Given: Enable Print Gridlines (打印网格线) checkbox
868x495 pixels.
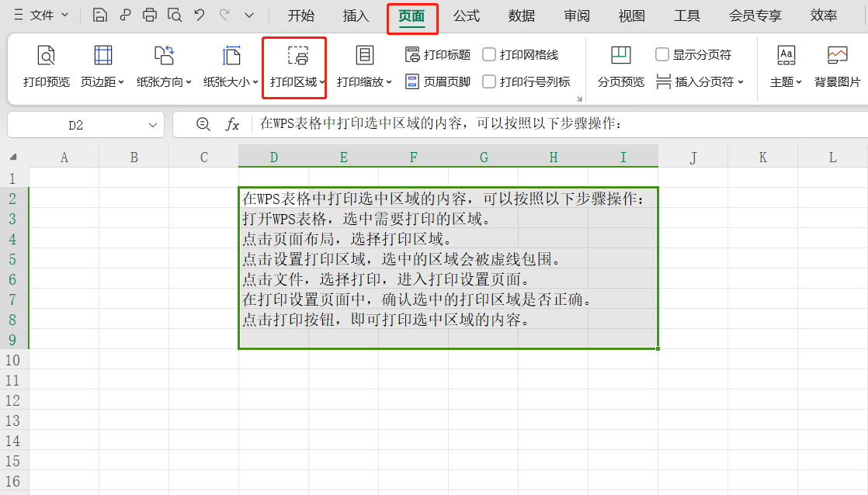Looking at the screenshot, I should pyautogui.click(x=489, y=54).
